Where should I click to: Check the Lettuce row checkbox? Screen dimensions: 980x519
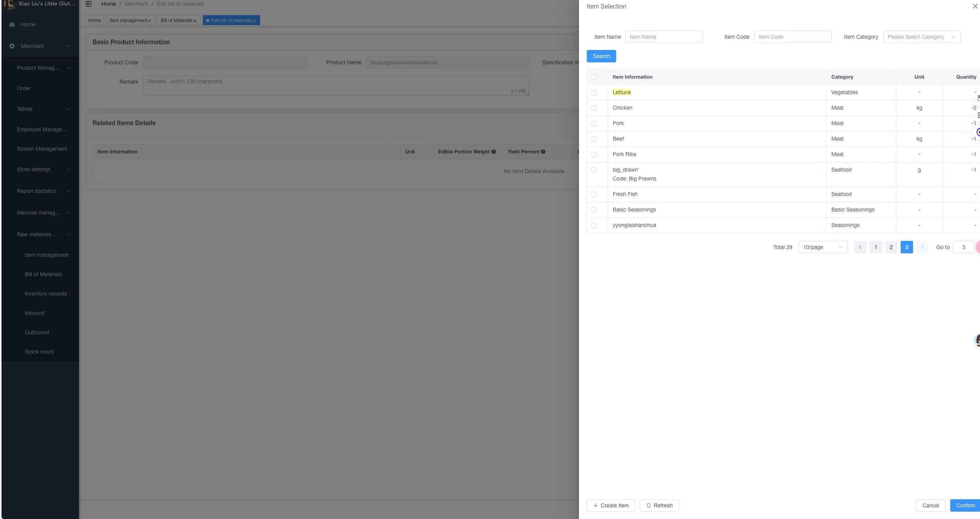pyautogui.click(x=594, y=93)
